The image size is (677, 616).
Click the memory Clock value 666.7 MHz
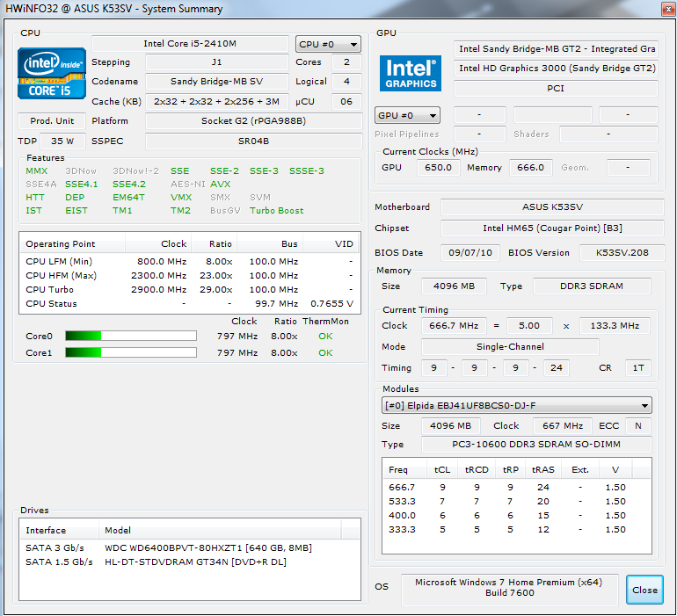[x=454, y=325]
